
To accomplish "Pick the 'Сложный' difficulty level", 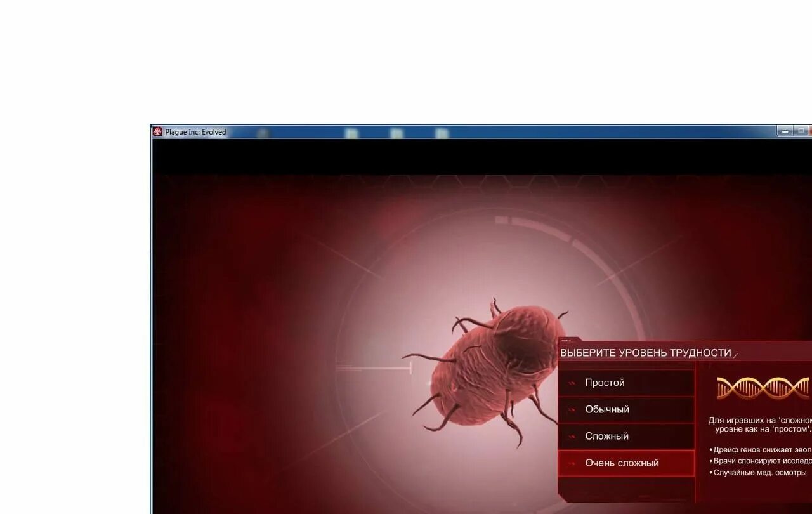I will [x=626, y=436].
